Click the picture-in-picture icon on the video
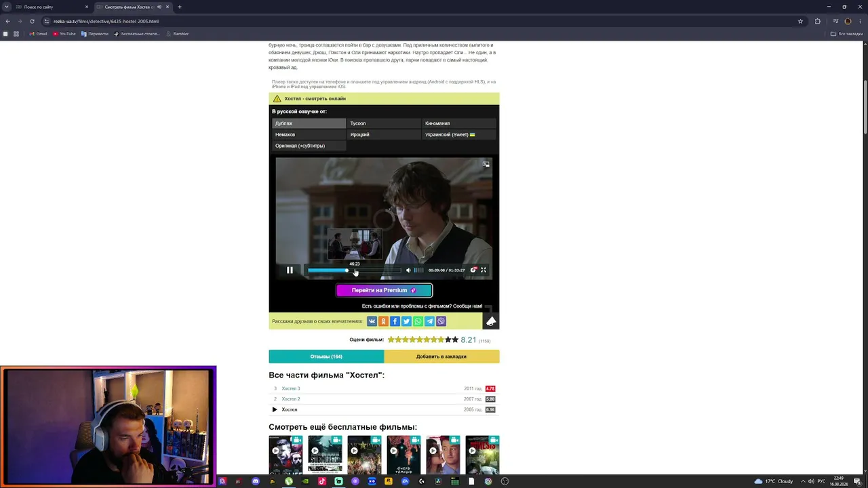Image resolution: width=868 pixels, height=488 pixels. click(x=486, y=164)
